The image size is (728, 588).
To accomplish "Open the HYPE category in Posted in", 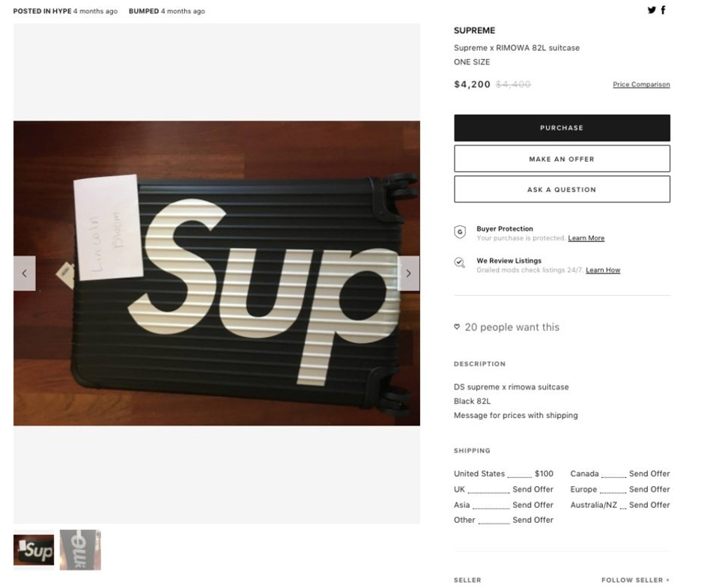I will (61, 11).
